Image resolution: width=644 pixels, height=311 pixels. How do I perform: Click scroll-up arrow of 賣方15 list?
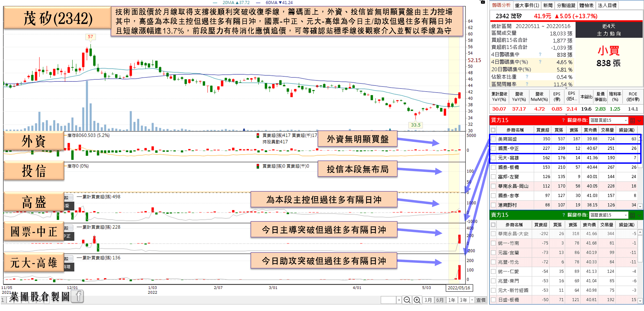640,232
